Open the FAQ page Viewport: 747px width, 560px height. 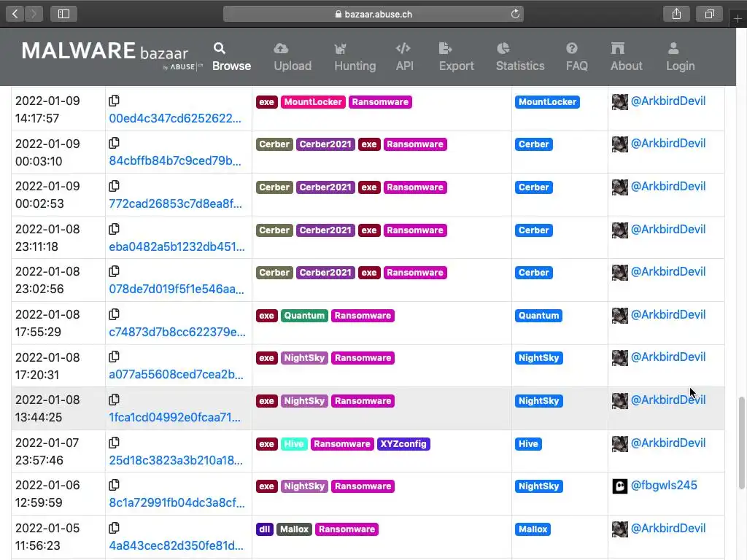(x=576, y=57)
